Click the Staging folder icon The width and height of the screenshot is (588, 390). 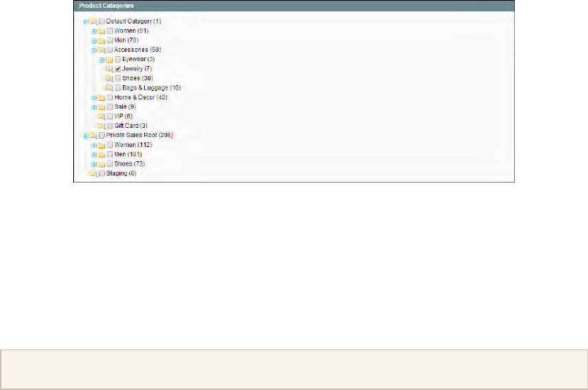coord(94,173)
